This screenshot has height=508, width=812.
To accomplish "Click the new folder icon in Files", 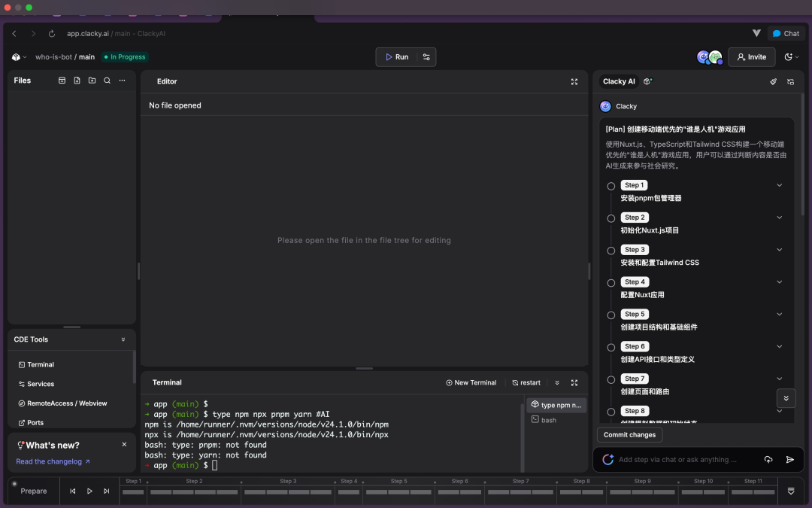I will coord(92,81).
